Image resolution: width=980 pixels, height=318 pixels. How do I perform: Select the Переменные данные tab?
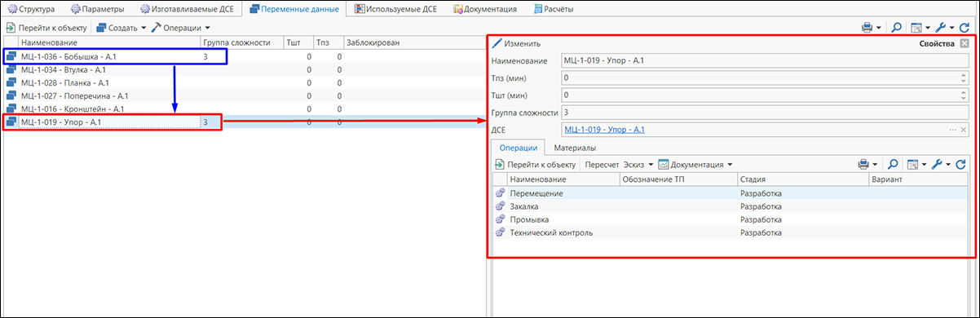click(x=294, y=9)
